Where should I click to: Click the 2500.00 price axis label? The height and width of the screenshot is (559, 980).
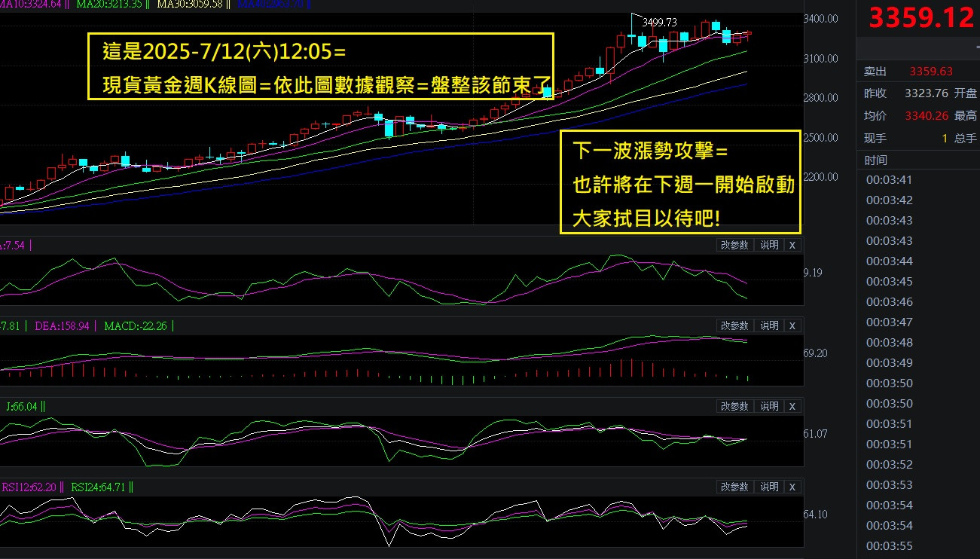click(x=823, y=138)
